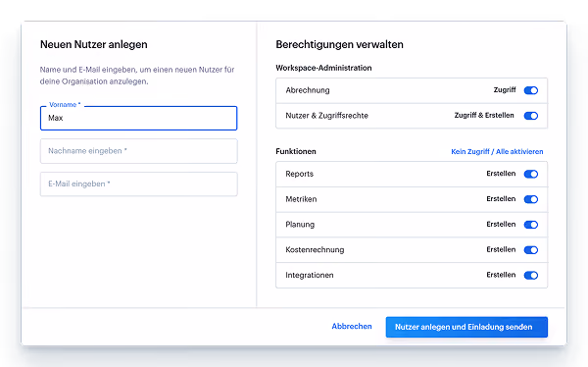Toggle the Planung permission switch
This screenshot has height=367, width=588.
click(x=530, y=225)
